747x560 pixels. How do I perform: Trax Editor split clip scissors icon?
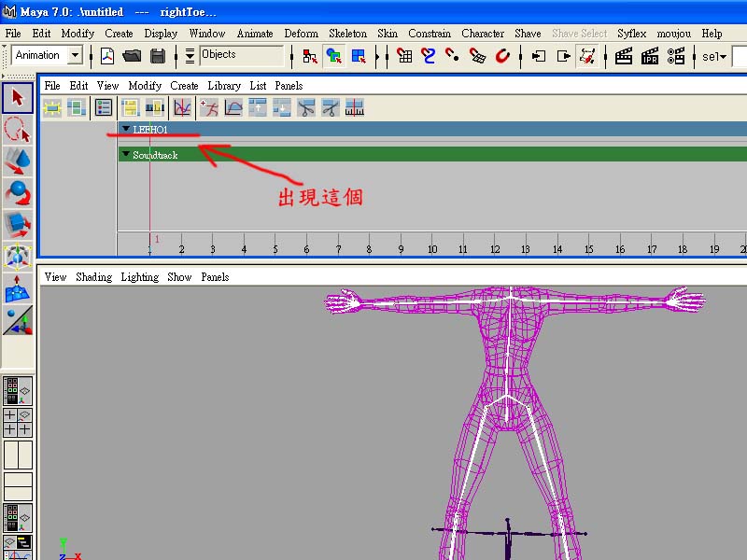[306, 108]
